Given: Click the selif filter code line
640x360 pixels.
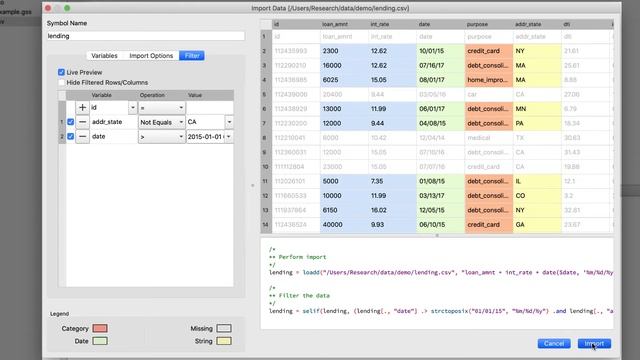Looking at the screenshot, I should pyautogui.click(x=441, y=311).
